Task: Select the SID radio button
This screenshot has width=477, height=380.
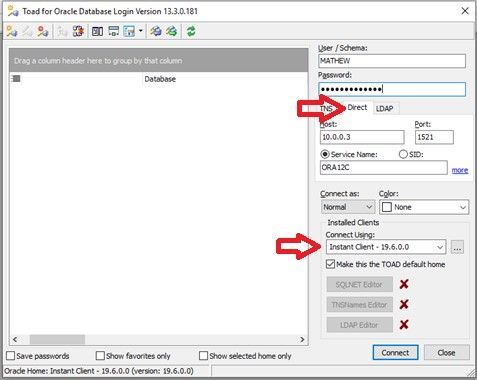Action: (403, 155)
